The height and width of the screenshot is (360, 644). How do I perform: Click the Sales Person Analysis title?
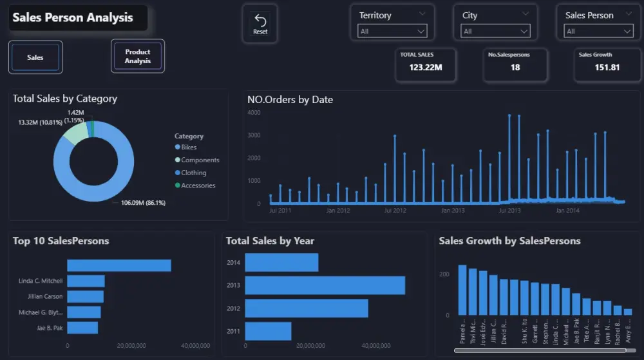(x=73, y=17)
